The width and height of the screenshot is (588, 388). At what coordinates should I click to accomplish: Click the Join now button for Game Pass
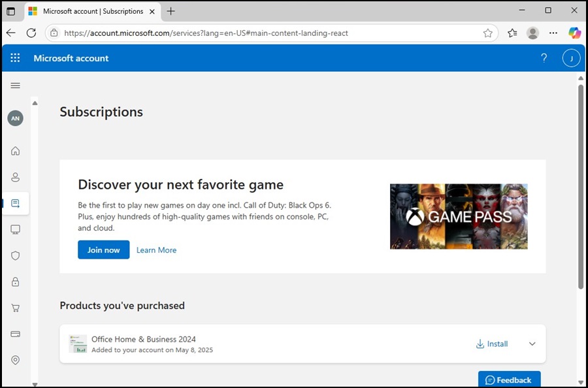(x=103, y=250)
